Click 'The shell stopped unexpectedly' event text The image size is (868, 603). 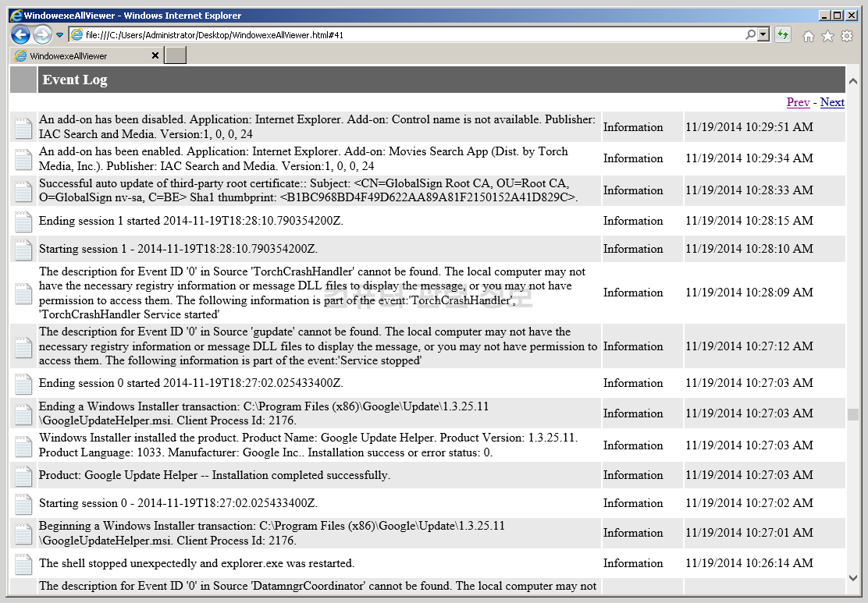(197, 563)
